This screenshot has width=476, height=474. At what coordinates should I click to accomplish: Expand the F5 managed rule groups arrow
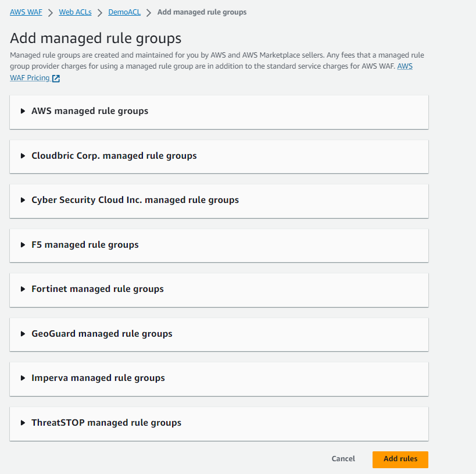click(23, 245)
